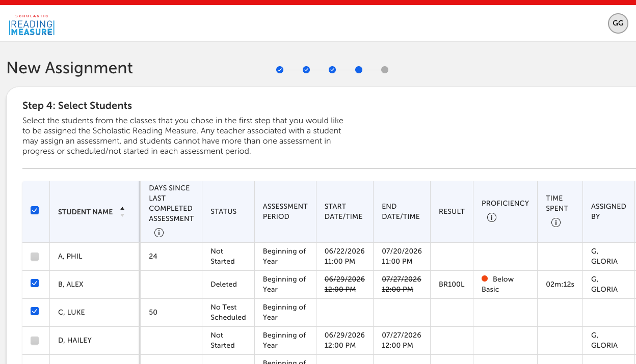Click the disabled checkbox for A, PHIL
636x364 pixels.
coord(35,257)
